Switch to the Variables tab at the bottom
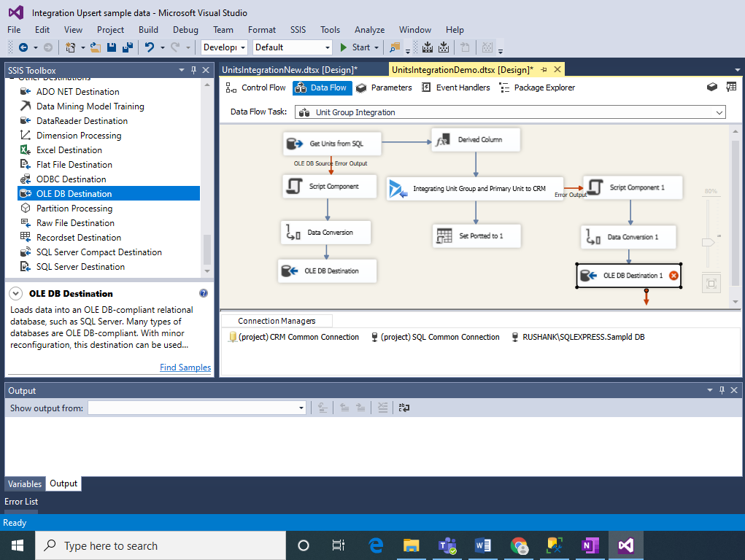 point(25,483)
